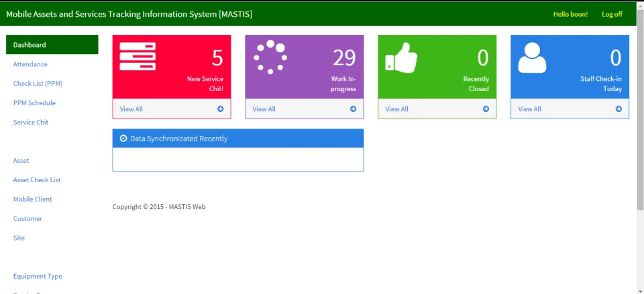Click the 0 count on Staff Check-in card
644x294 pixels.
[x=616, y=58]
